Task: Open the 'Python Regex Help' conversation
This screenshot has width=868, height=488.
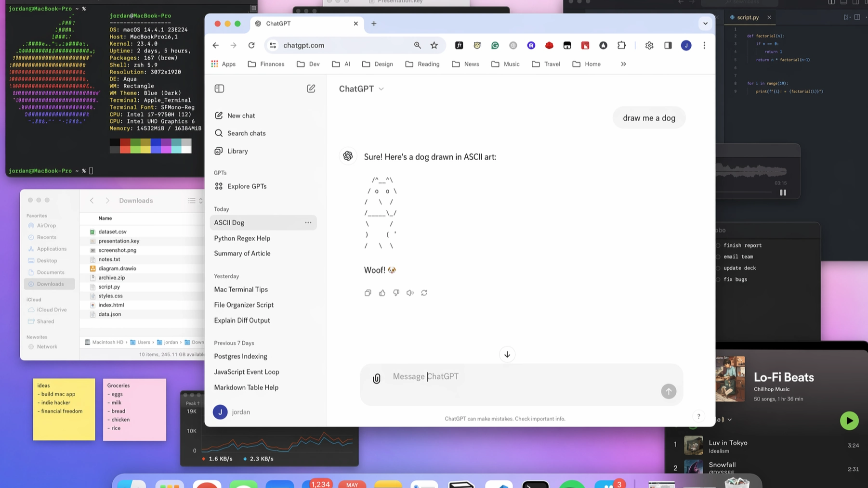Action: pyautogui.click(x=242, y=238)
